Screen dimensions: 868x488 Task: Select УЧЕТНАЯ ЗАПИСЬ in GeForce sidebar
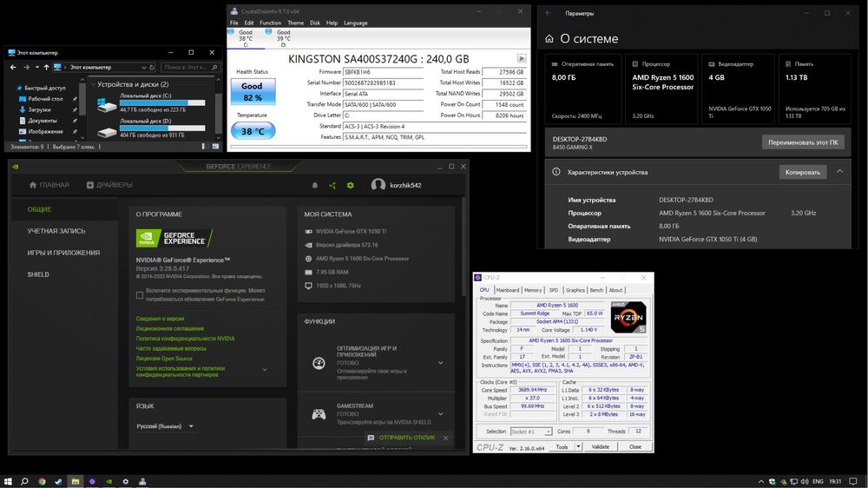[56, 231]
